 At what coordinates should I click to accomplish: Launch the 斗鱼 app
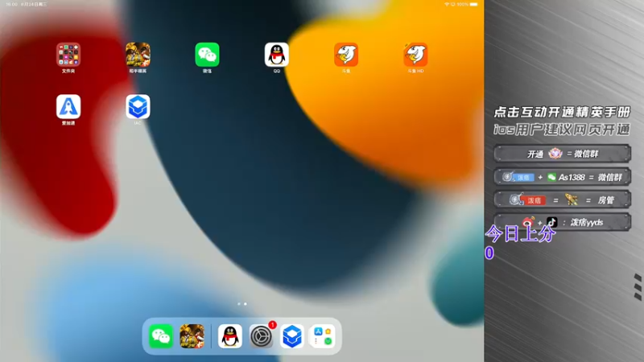pyautogui.click(x=346, y=55)
